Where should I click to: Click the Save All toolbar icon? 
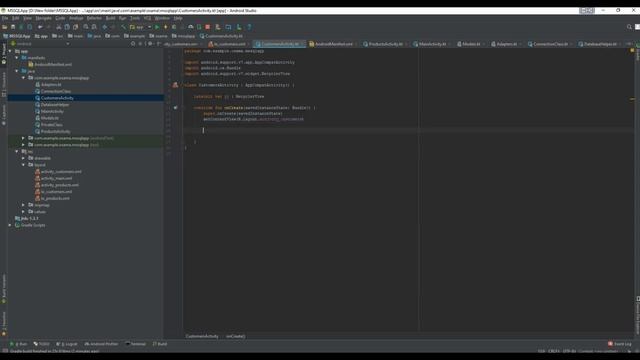[13, 27]
